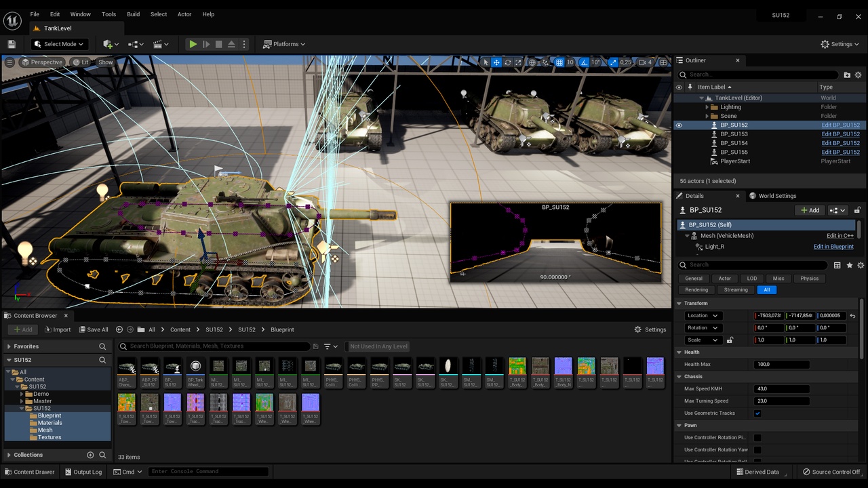Open the File menu
The width and height of the screenshot is (868, 488).
click(x=35, y=14)
